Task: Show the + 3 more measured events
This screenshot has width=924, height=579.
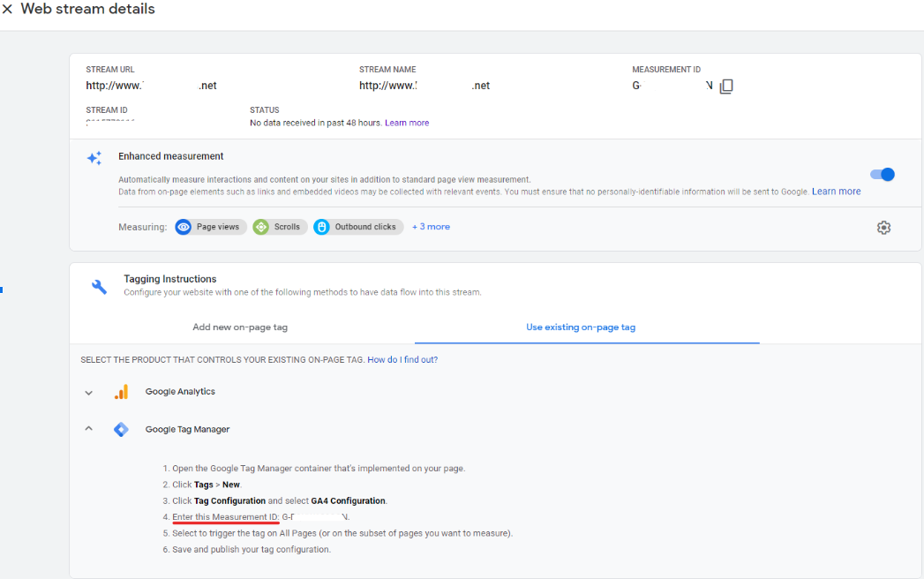Action: [431, 227]
